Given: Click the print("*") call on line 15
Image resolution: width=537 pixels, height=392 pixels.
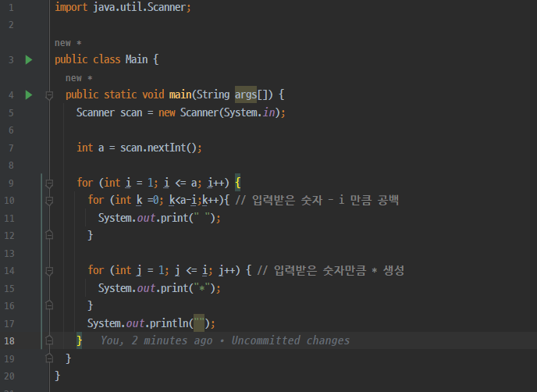Looking at the screenshot, I should 187,288.
